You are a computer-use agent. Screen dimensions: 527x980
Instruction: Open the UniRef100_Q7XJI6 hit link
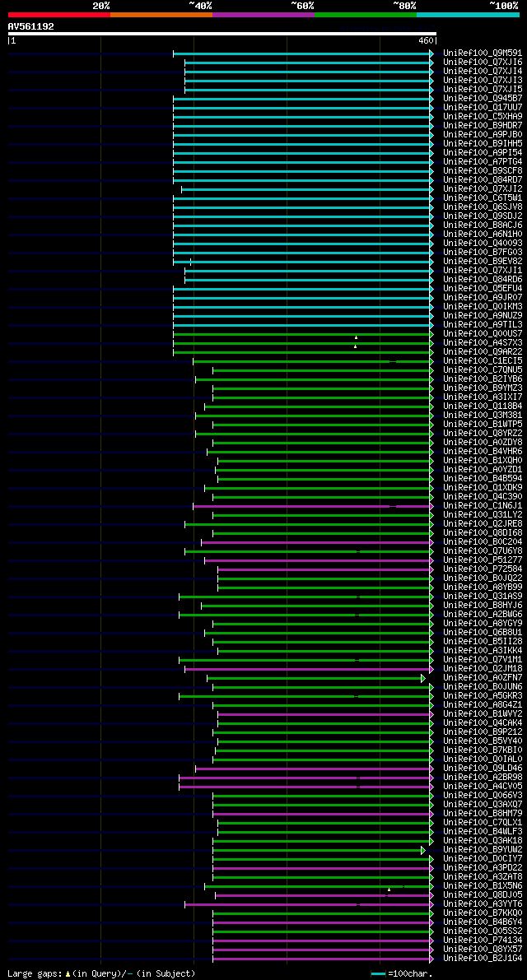point(483,63)
